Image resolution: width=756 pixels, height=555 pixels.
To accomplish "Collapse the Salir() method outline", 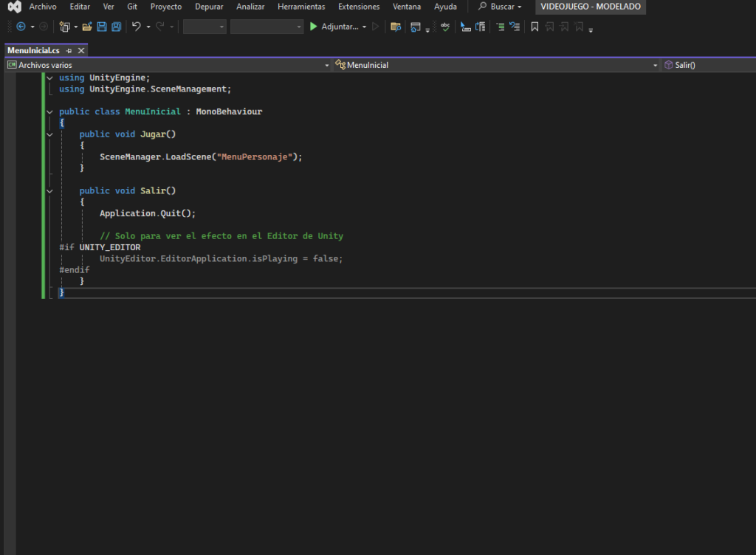I will (49, 191).
